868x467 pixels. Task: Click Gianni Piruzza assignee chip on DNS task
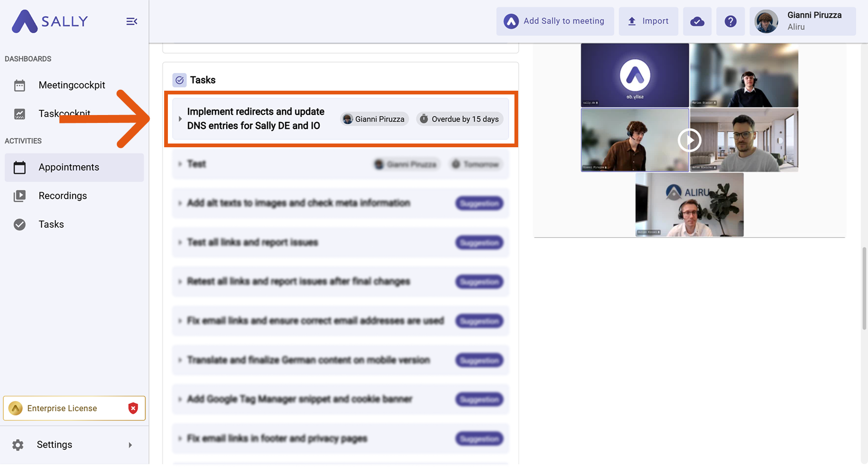point(375,119)
